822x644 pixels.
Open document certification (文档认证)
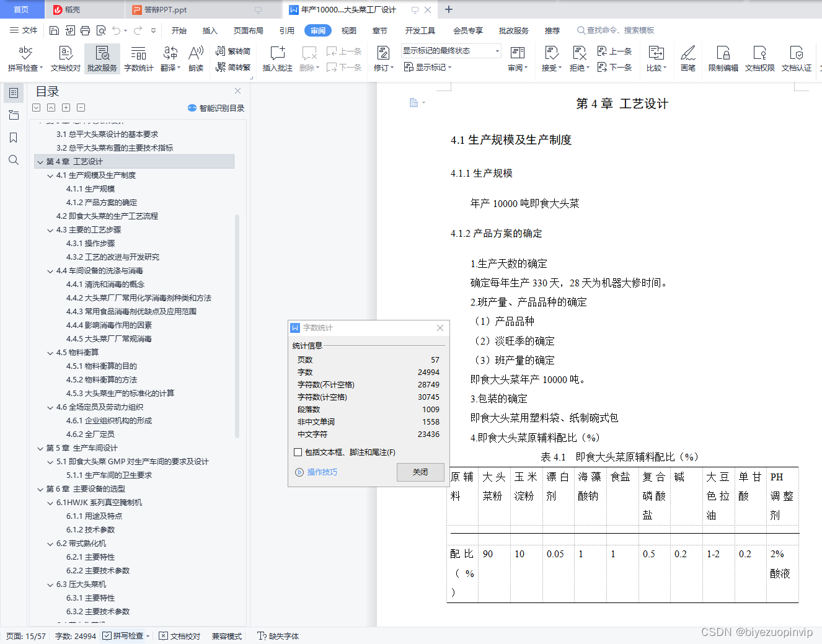(x=796, y=59)
